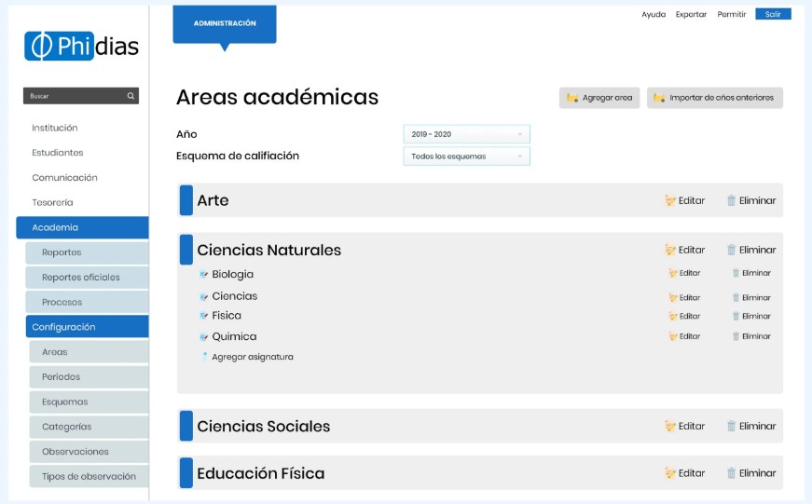The height and width of the screenshot is (504, 812).
Task: Click the Salir button
Action: click(773, 14)
